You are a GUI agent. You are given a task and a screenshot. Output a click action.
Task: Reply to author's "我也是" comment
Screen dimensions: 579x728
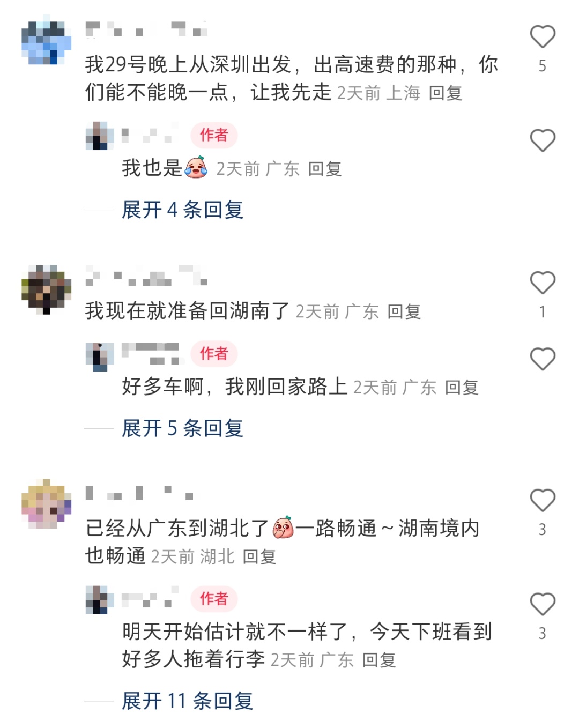325,169
